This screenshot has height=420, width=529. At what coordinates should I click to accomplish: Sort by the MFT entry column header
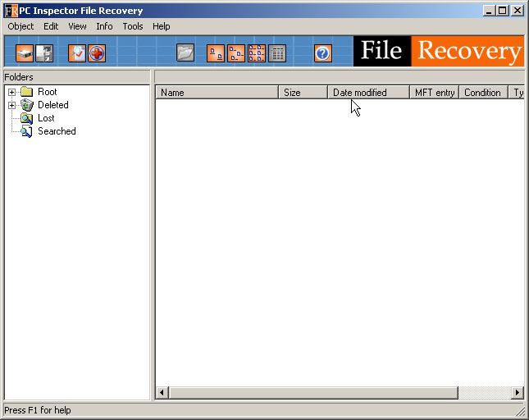[434, 93]
